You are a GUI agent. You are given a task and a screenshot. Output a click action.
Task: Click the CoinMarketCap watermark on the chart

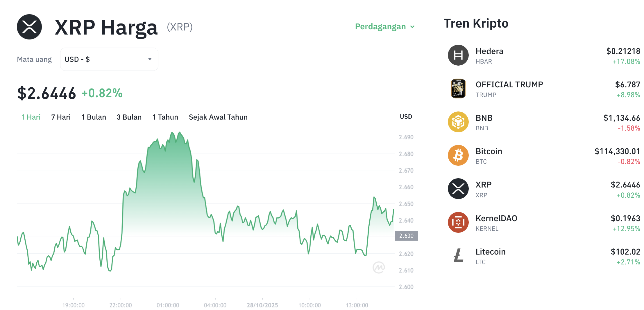378,267
